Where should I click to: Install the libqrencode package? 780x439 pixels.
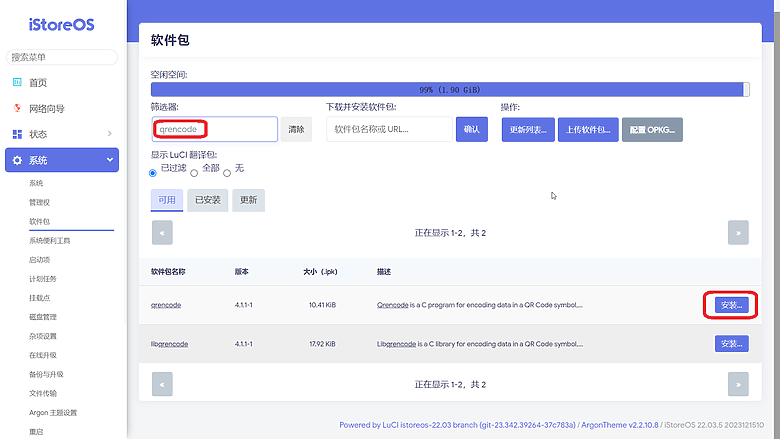click(x=731, y=344)
